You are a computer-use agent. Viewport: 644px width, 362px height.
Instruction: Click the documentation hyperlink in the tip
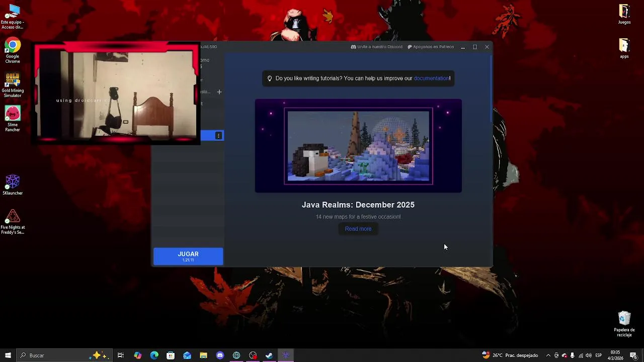pos(431,78)
